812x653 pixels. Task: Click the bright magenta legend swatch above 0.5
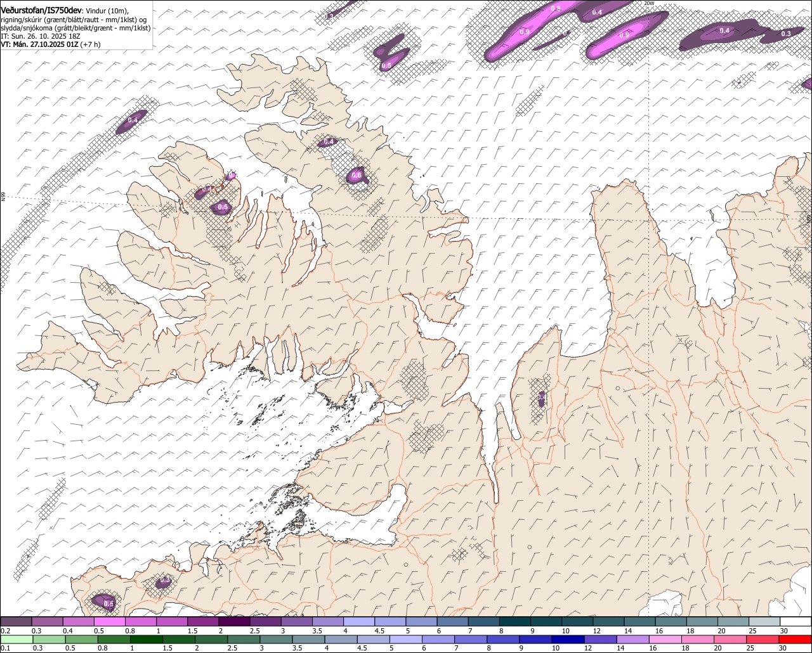click(x=109, y=621)
